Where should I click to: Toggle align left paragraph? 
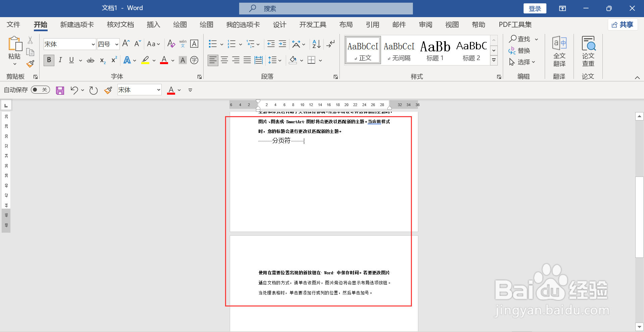[x=213, y=60]
